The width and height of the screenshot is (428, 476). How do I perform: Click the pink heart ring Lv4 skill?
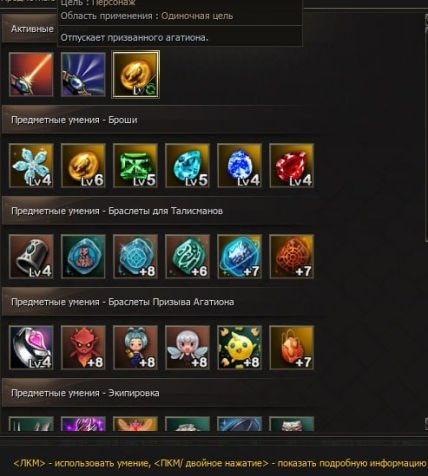click(x=31, y=347)
